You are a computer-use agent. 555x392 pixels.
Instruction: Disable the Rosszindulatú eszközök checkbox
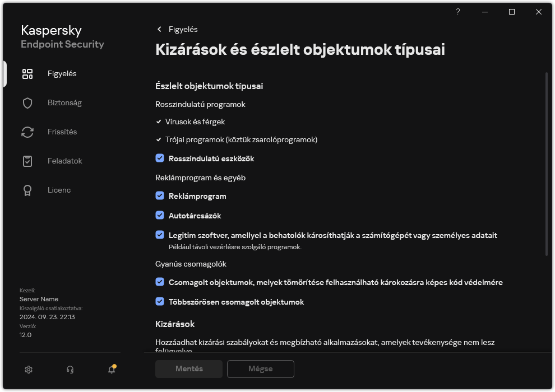click(x=160, y=158)
